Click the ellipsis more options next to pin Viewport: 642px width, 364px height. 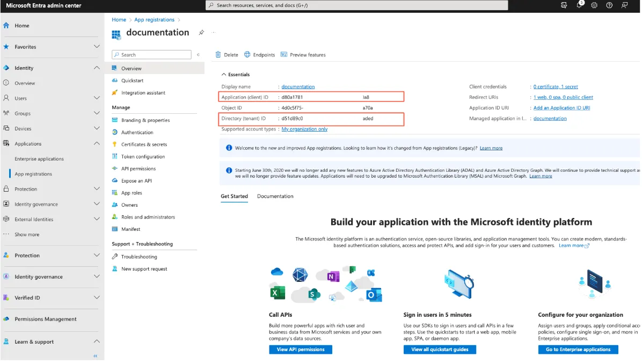213,32
